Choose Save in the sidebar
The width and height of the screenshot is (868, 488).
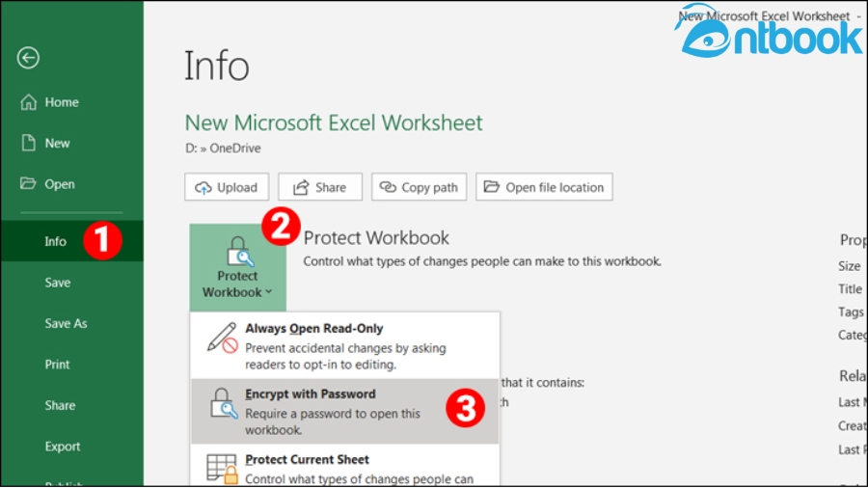[72, 283]
